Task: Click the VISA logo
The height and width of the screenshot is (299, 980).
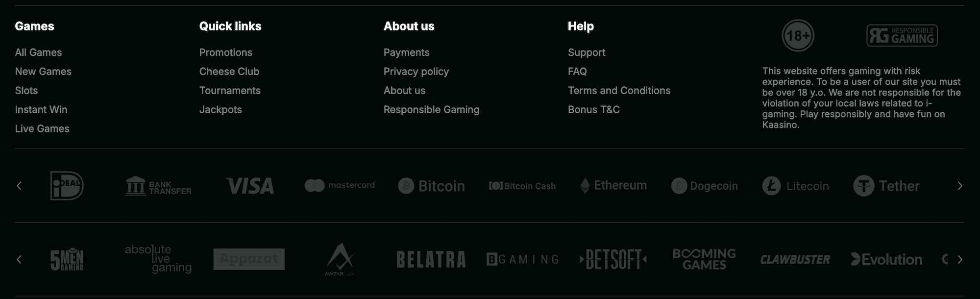Action: tap(249, 186)
